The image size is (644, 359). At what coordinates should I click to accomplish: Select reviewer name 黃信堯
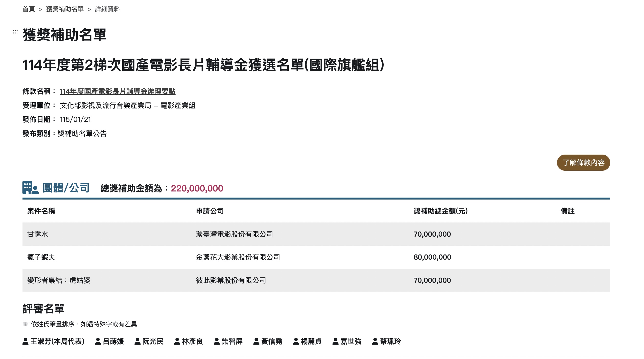coord(272,341)
